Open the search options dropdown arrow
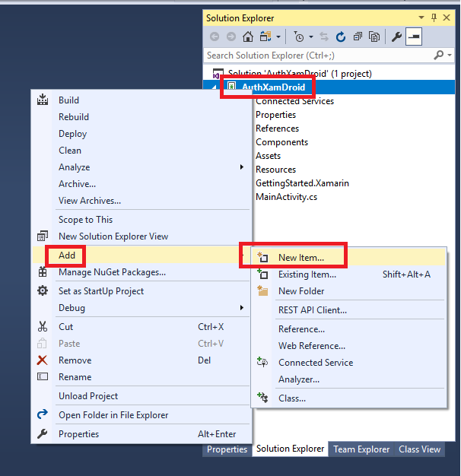 coord(450,56)
